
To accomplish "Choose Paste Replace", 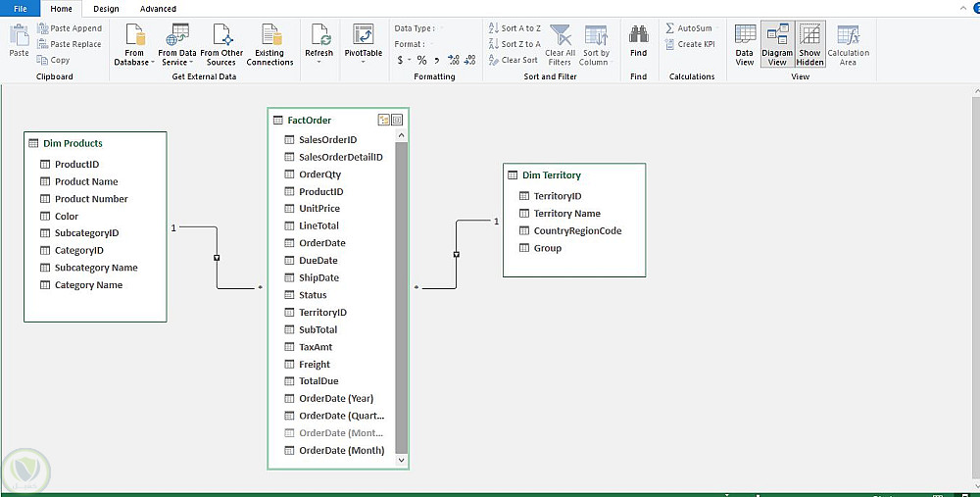I will point(70,44).
